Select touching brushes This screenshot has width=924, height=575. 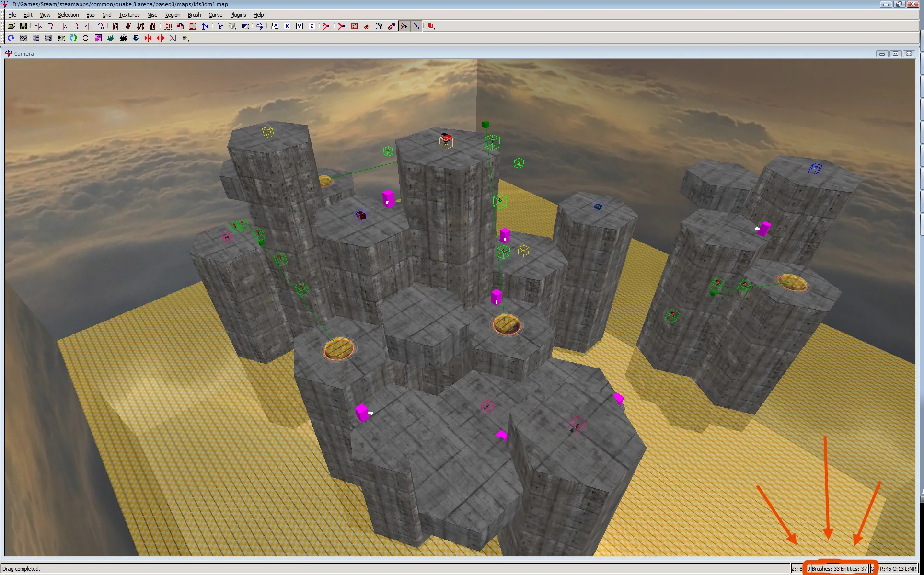coord(128,26)
